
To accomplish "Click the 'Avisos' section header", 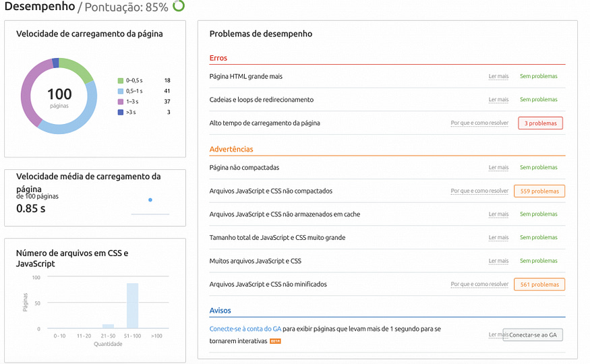I will 220,311.
